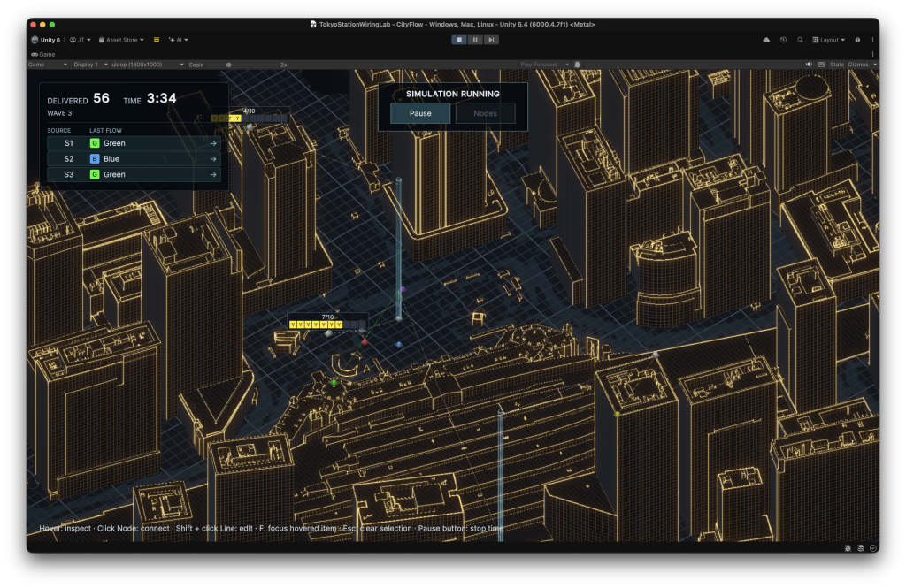Click the frame debugger bug icon
This screenshot has height=588, width=906.
point(577,65)
